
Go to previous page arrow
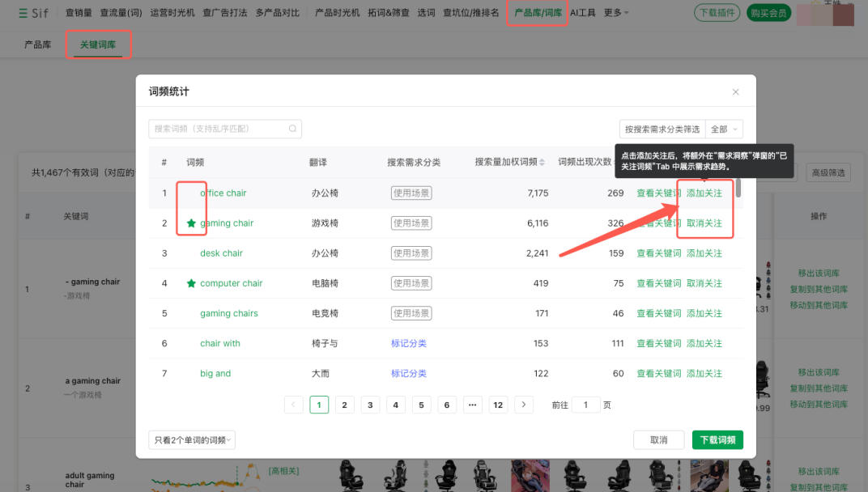pos(293,405)
